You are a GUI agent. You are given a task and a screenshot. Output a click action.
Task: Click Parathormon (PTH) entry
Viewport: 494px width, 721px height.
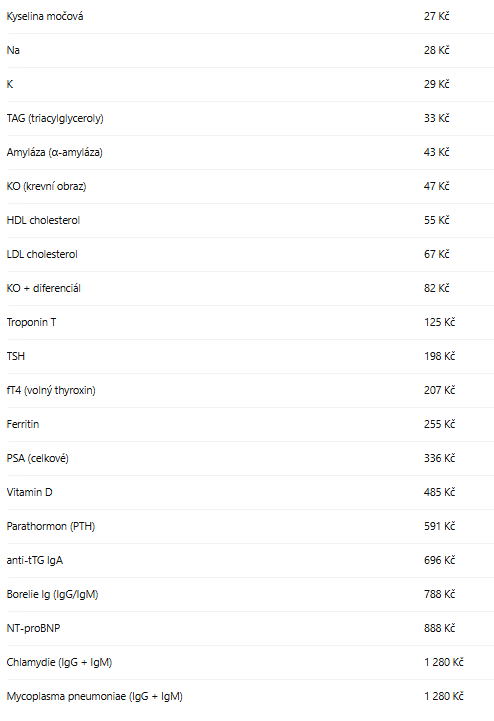coord(250,527)
